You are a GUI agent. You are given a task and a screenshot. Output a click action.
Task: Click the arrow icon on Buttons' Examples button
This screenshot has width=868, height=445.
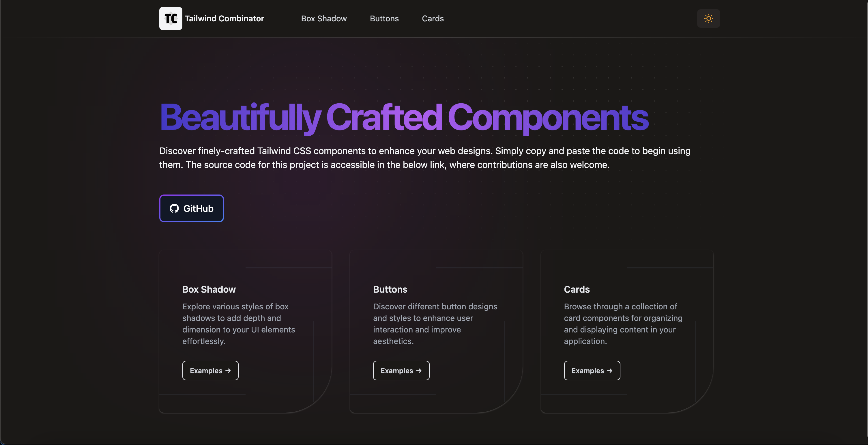[x=420, y=371]
